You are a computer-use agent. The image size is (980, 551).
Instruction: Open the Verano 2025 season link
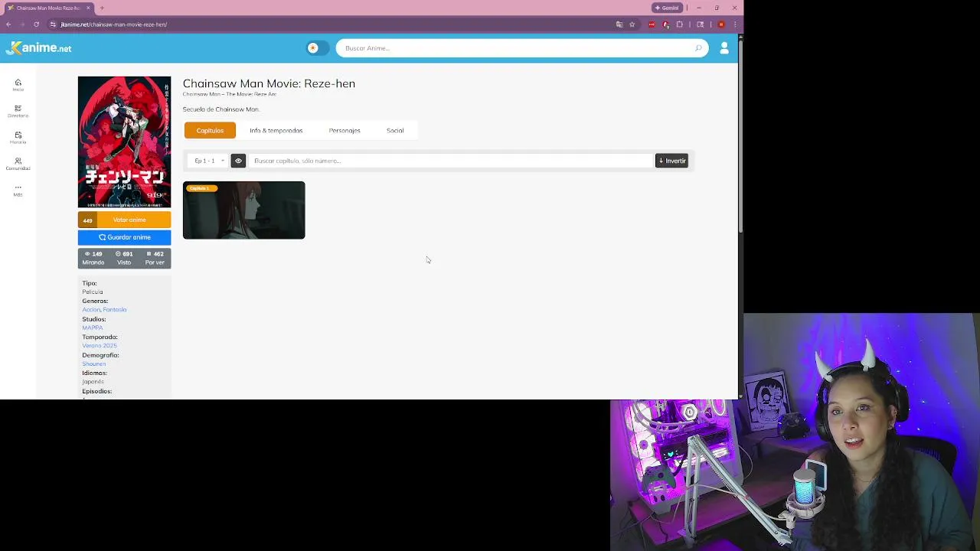pyautogui.click(x=100, y=346)
